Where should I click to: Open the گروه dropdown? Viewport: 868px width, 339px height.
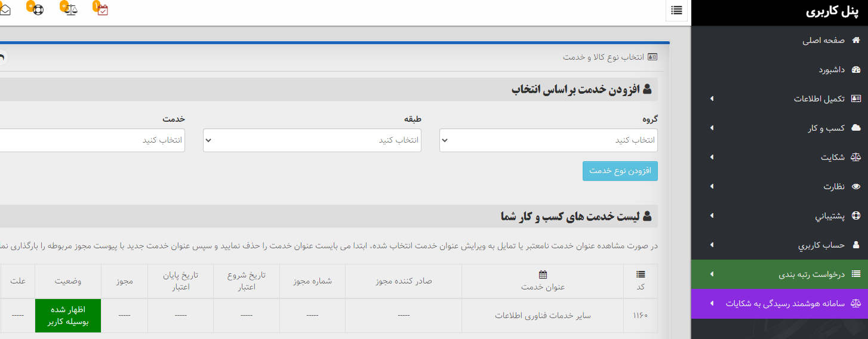(x=549, y=140)
